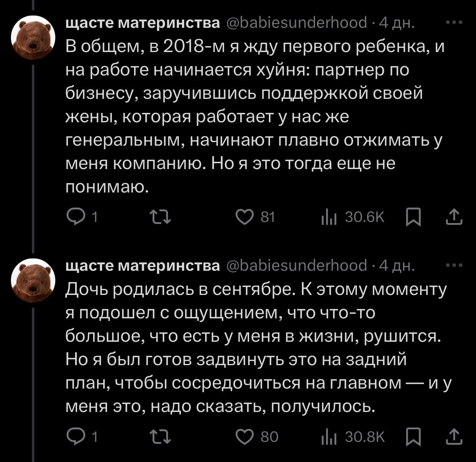Image resolution: width=476 pixels, height=462 pixels.
Task: Reply to the second tweet about daughter
Action: click(75, 437)
